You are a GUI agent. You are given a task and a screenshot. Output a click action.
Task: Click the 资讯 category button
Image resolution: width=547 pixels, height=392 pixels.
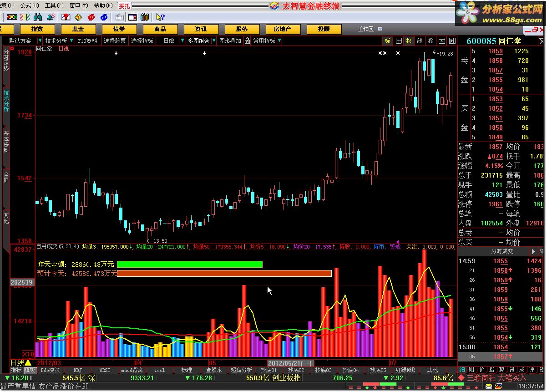(x=201, y=29)
